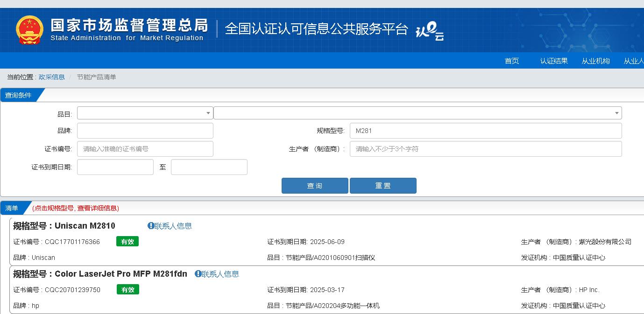Click 品牌 value hp

pos(35,306)
